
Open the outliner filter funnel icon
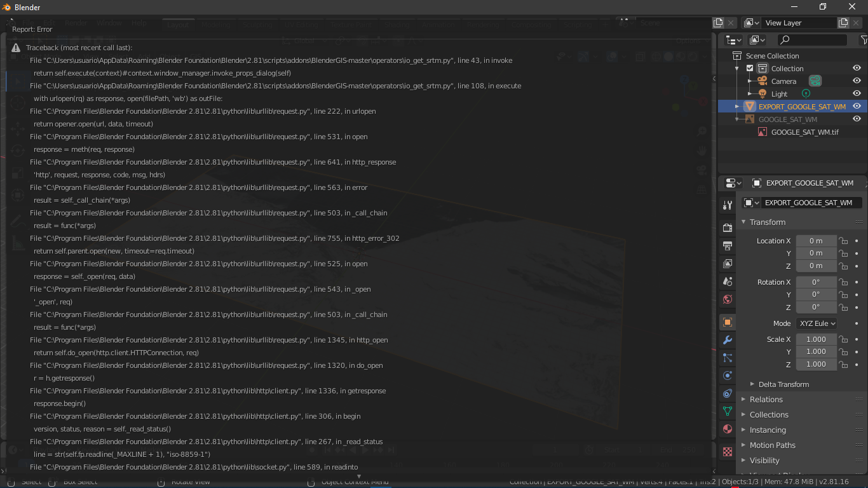click(x=863, y=39)
